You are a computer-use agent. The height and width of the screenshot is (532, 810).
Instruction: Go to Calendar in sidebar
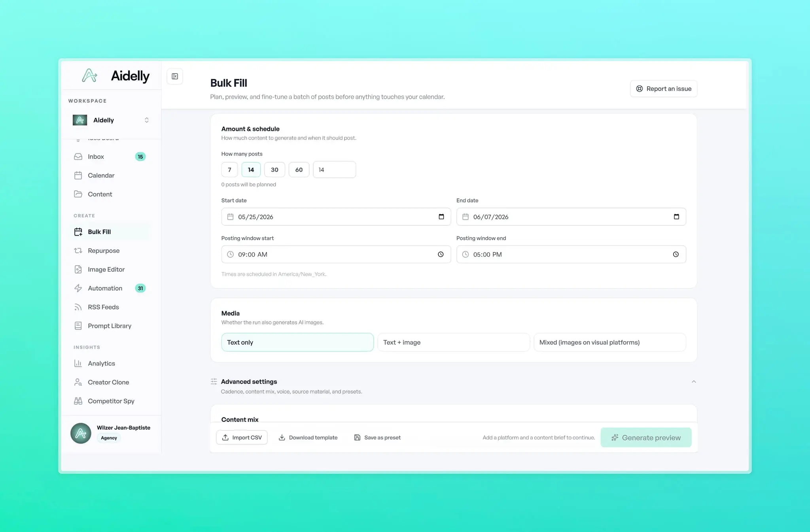pos(111,175)
